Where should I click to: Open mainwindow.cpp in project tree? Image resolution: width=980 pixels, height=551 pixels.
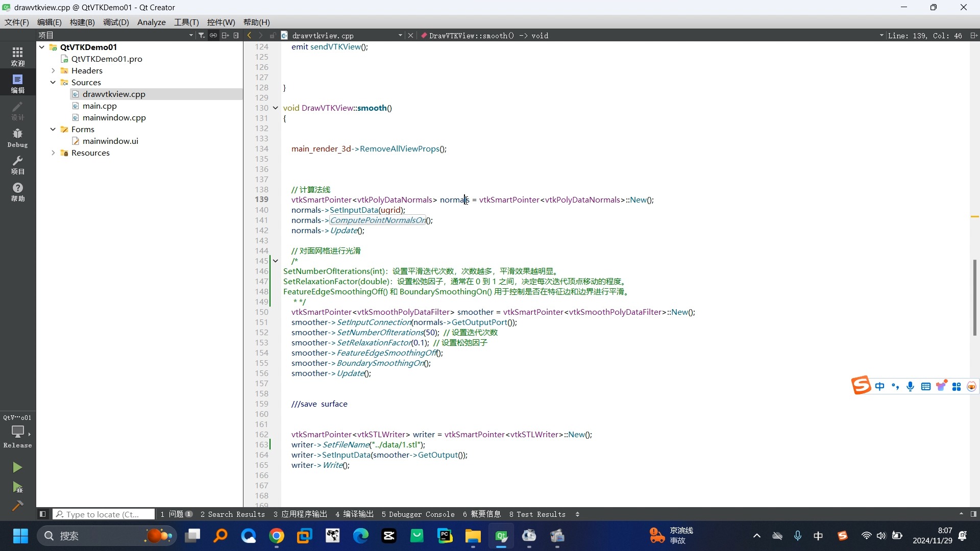(x=114, y=117)
